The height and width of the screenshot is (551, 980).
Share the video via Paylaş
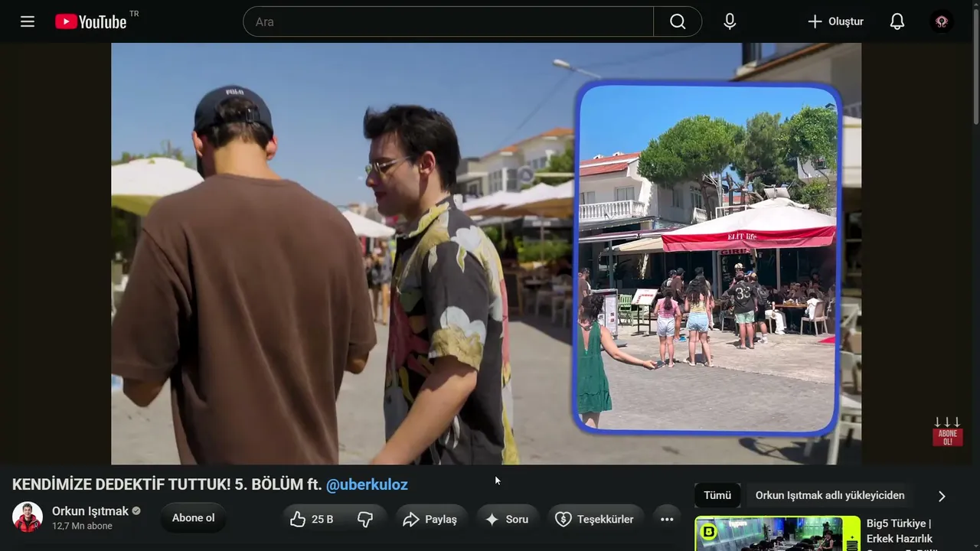click(x=430, y=519)
